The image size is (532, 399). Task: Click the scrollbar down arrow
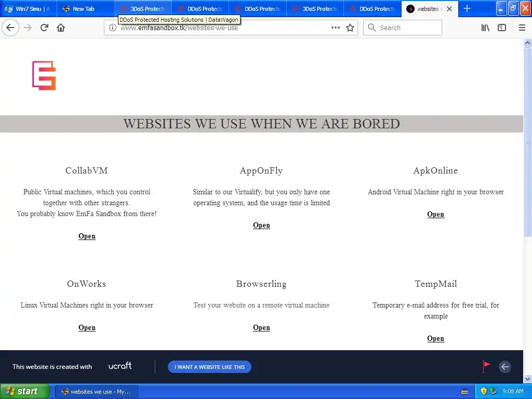pyautogui.click(x=527, y=379)
